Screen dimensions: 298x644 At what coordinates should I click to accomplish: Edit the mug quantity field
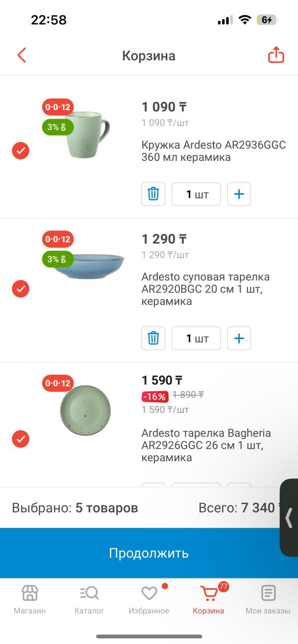pyautogui.click(x=196, y=194)
